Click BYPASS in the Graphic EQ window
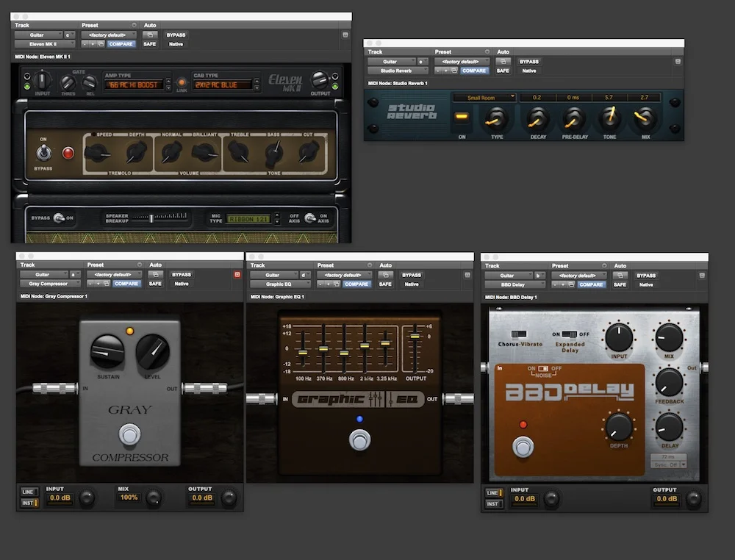The height and width of the screenshot is (560, 735). coord(412,275)
